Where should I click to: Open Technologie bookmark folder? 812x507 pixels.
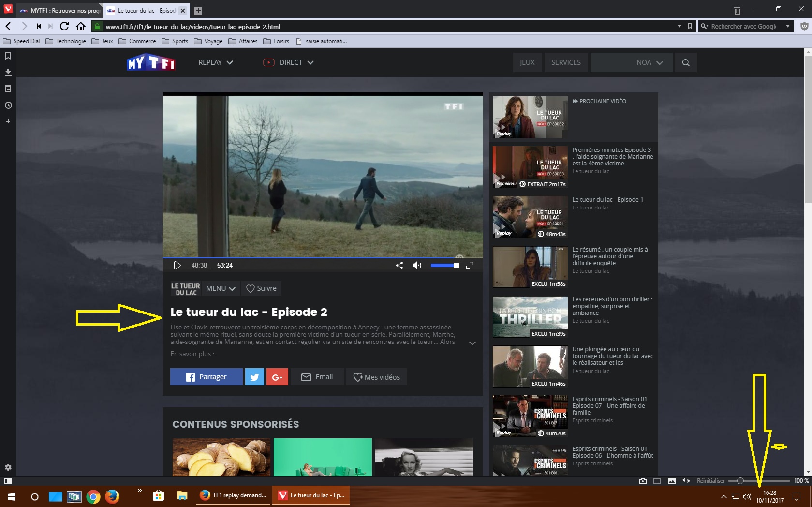pos(66,41)
